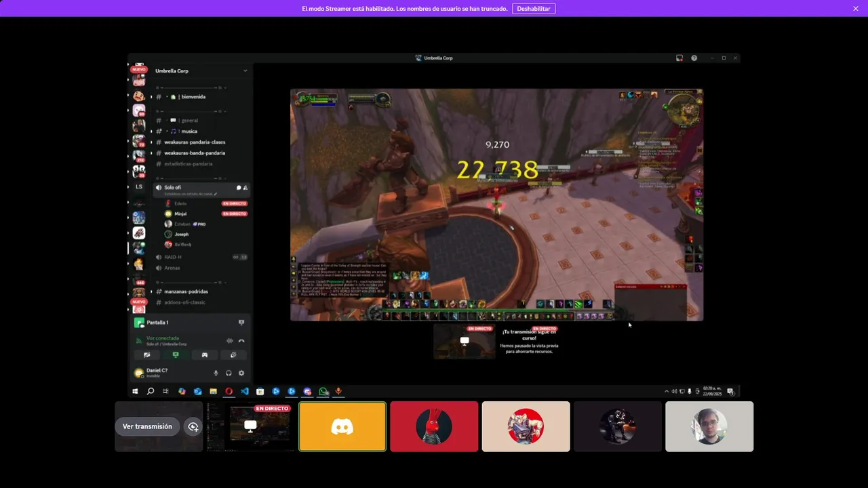The width and height of the screenshot is (868, 488).
Task: Open Voz conectada connection details
Action: click(163, 338)
